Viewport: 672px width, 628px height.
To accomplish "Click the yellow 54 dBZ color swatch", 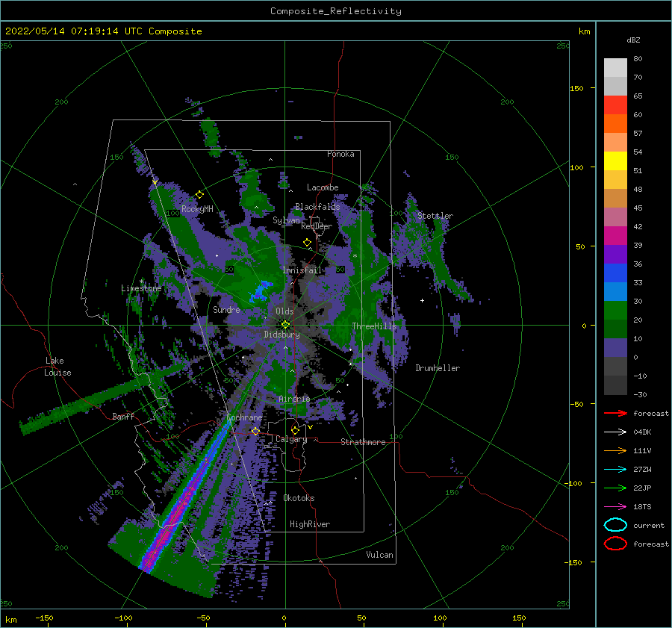I will pos(615,161).
